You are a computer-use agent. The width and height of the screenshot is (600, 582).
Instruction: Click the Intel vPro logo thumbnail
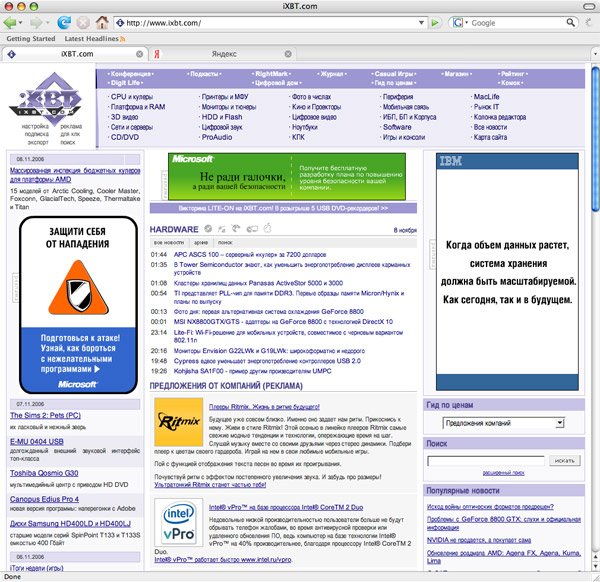click(x=179, y=522)
